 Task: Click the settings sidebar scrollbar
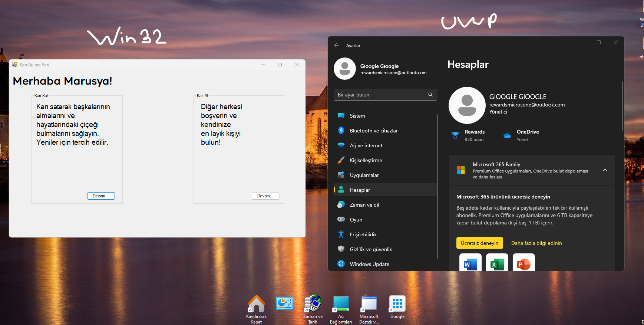coord(437,186)
